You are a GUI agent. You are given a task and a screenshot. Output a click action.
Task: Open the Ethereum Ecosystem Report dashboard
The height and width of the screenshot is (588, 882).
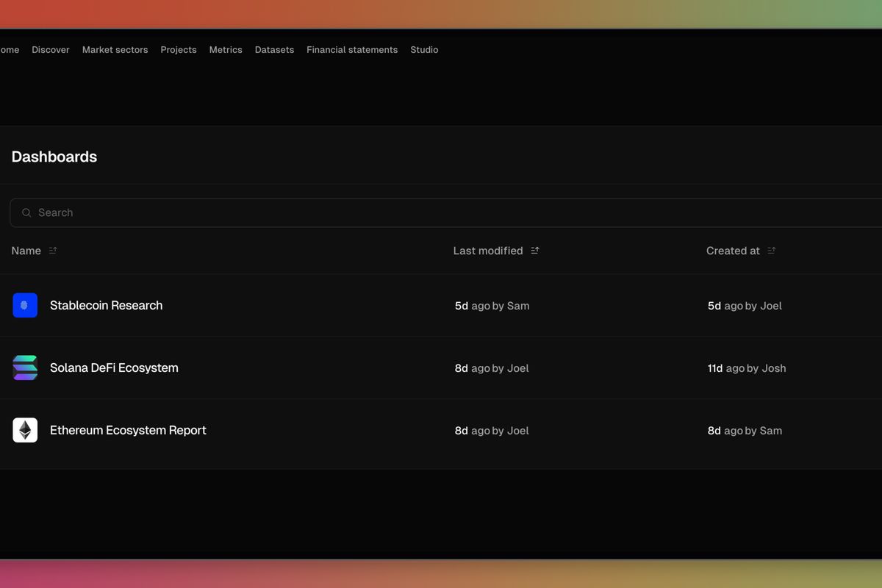coord(128,430)
